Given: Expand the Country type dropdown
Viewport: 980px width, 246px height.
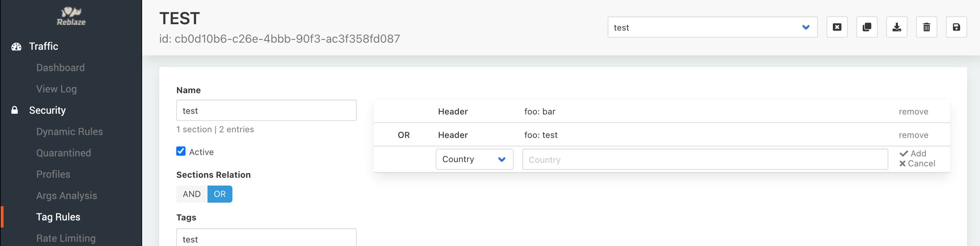Looking at the screenshot, I should (474, 159).
